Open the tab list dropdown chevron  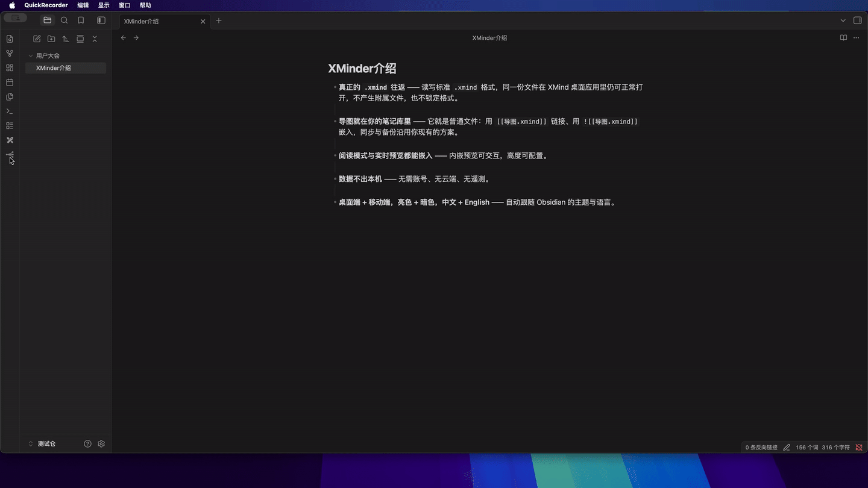843,20
